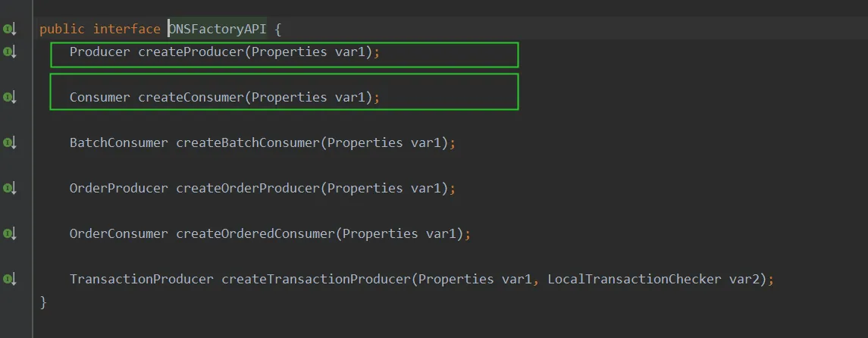Click the createTransactionProducer method name
The image size is (868, 338).
(315, 279)
